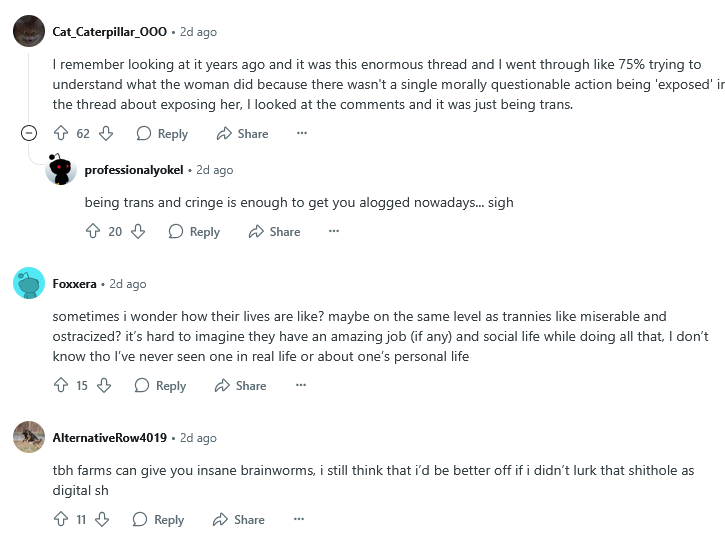Downvote the comment by Foxxera
The width and height of the screenshot is (725, 548).
coord(104,385)
